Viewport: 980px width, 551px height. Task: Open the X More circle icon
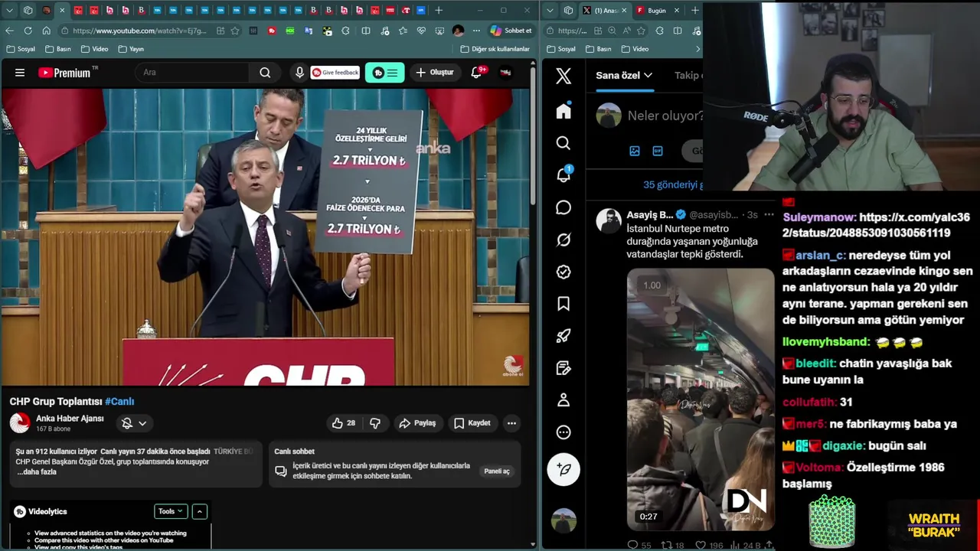pyautogui.click(x=563, y=432)
